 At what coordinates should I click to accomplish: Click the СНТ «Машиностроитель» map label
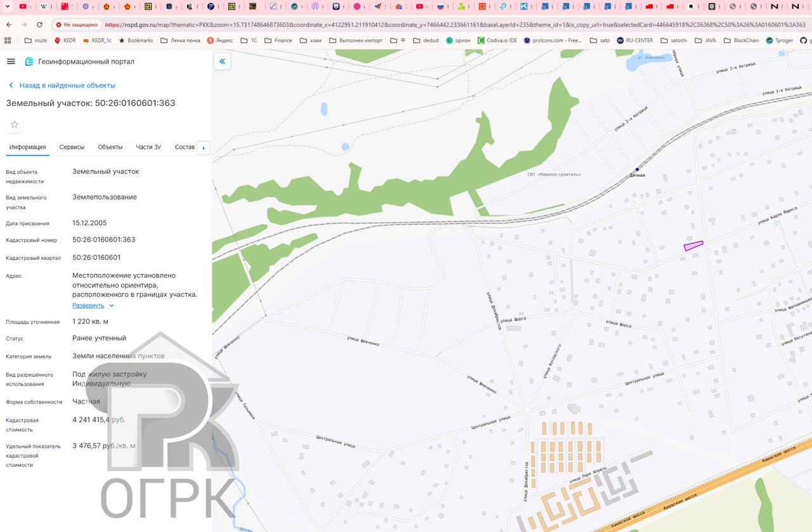pyautogui.click(x=554, y=174)
